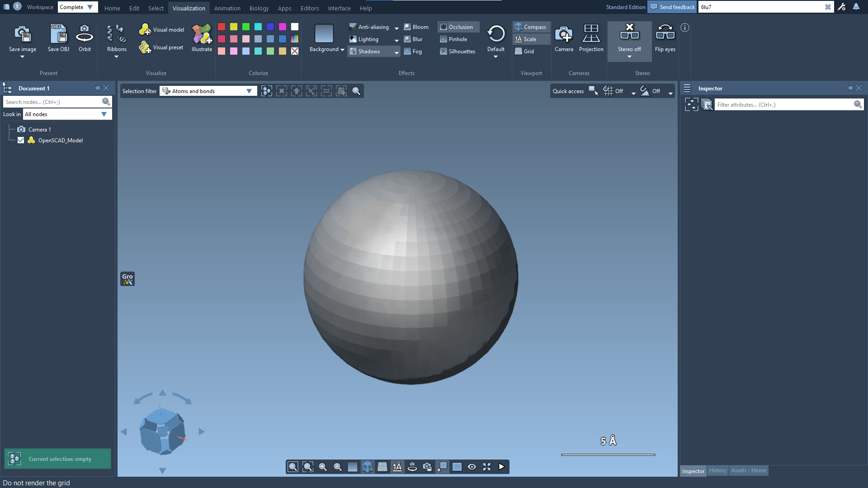
Task: Click the GROMACS wizard icon in viewport
Action: click(127, 279)
